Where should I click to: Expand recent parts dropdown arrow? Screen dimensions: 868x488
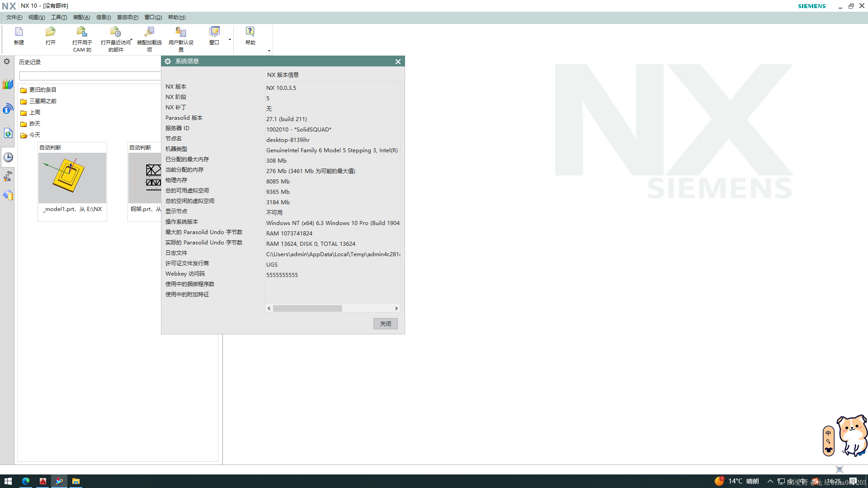click(x=131, y=40)
